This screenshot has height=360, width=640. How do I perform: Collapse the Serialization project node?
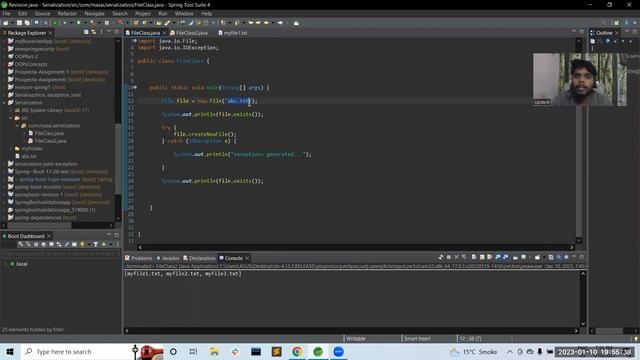[x=4, y=102]
